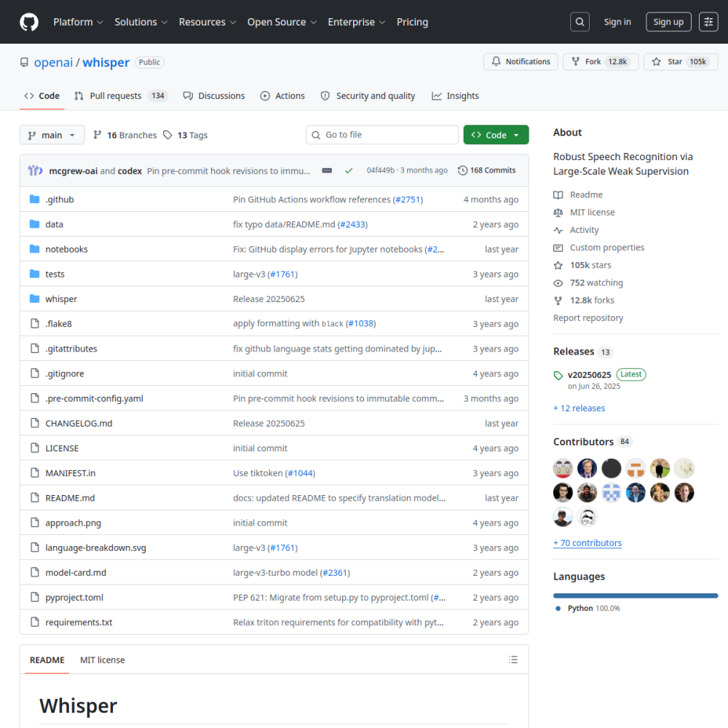Viewport: 728px width, 728px height.
Task: Click the custom properties icon
Action: click(558, 248)
